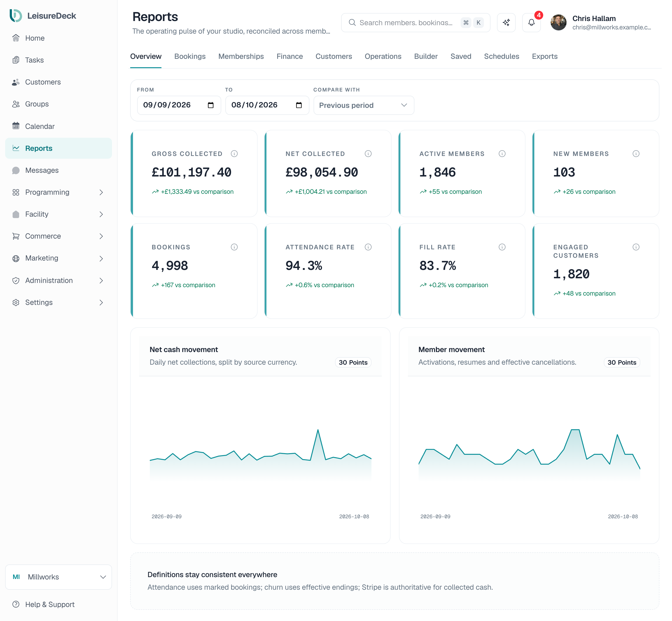Open the Millworks workspace switcher
This screenshot has width=672, height=621.
pyautogui.click(x=58, y=577)
